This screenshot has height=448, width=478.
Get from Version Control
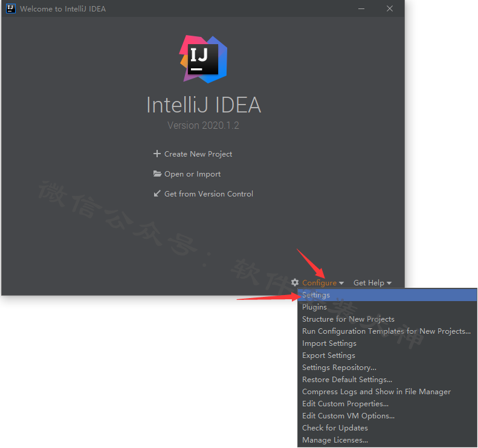tap(208, 194)
